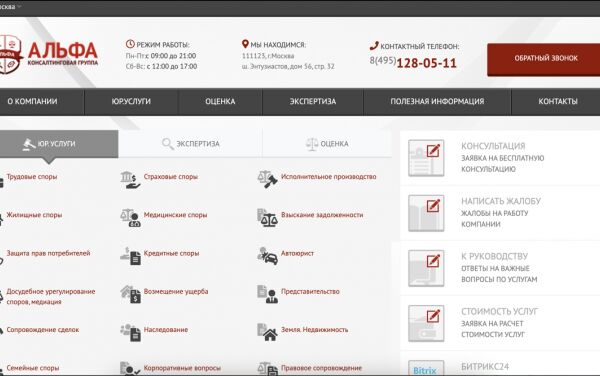600x376 pixels.
Task: Open Досудебное урегулирование споров, медиация link
Action: [51, 296]
